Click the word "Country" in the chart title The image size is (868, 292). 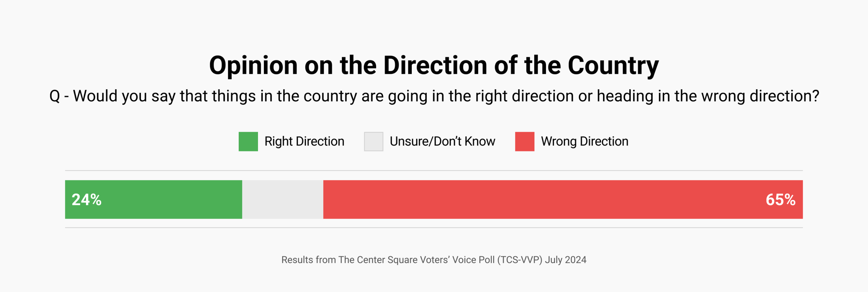coord(613,66)
